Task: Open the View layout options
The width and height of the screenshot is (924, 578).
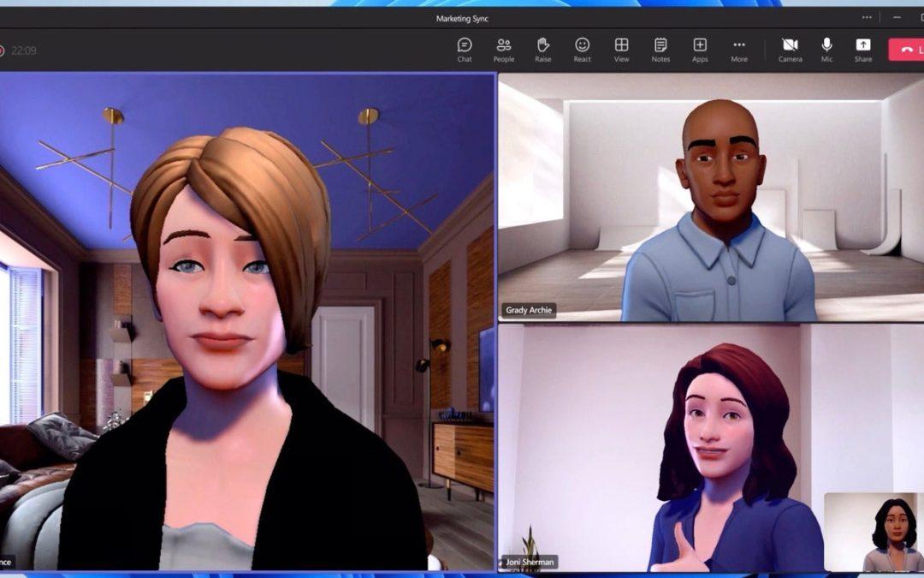Action: (621, 50)
